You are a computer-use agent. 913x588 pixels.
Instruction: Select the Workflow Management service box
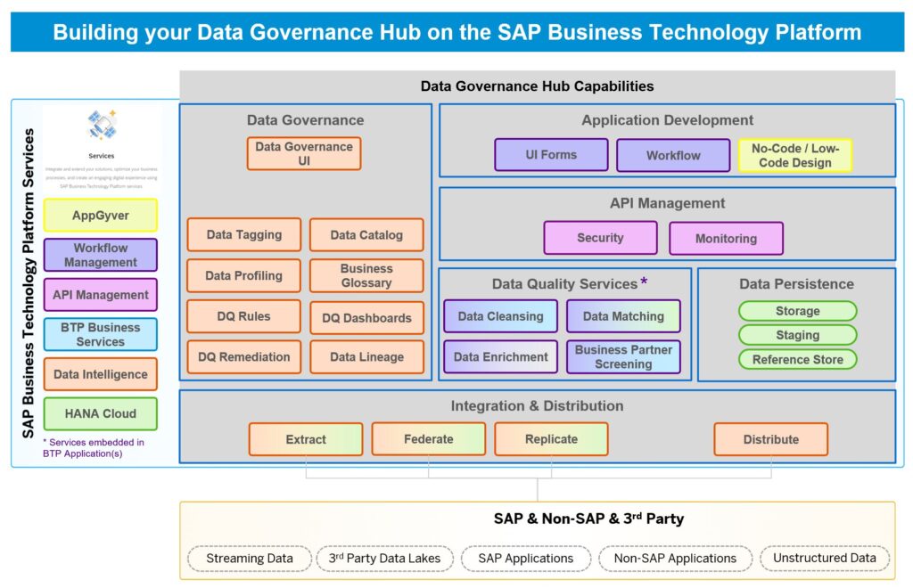[x=101, y=255]
